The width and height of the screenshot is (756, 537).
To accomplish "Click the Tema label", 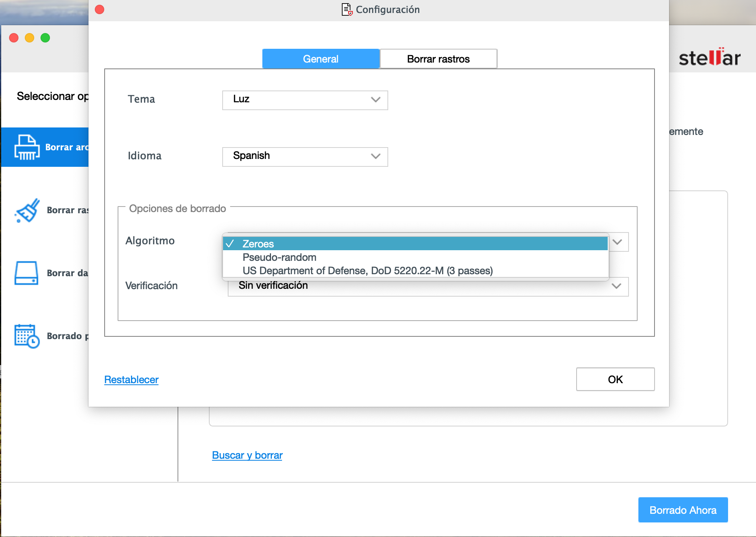I will pos(142,99).
